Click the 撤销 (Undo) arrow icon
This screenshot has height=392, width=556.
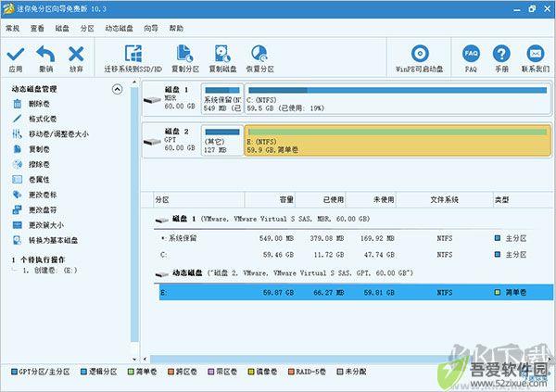tap(45, 54)
